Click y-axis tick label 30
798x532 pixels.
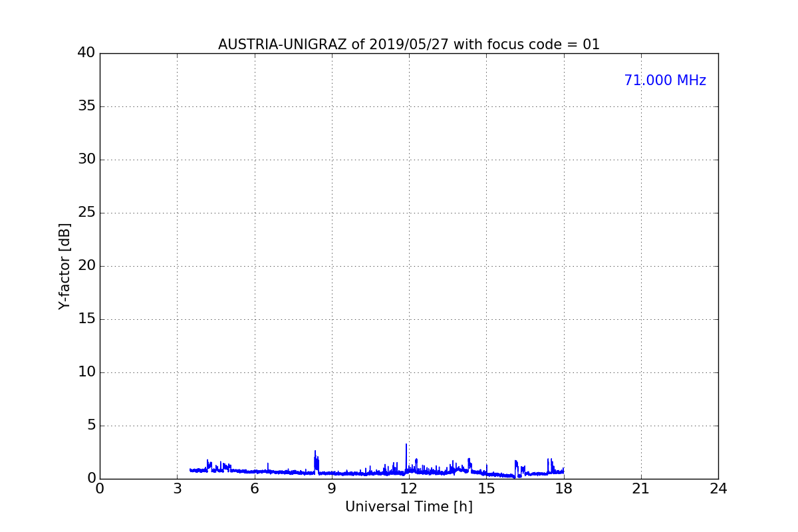click(x=86, y=160)
